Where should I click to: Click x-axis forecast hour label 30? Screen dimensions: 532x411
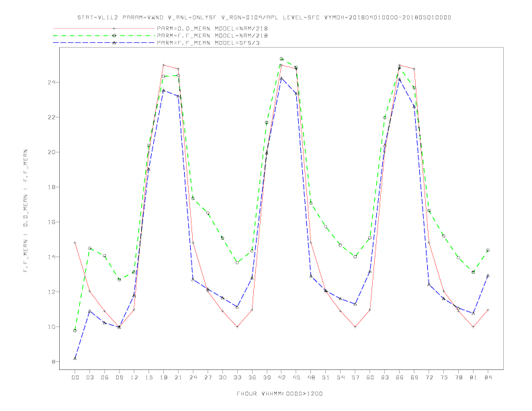tap(222, 377)
